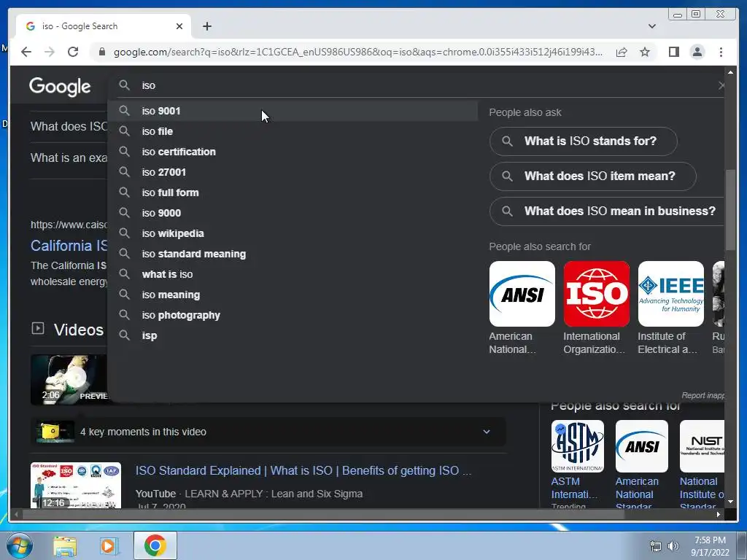The height and width of the screenshot is (560, 747).
Task: Share this page icon in address bar
Action: click(x=622, y=52)
